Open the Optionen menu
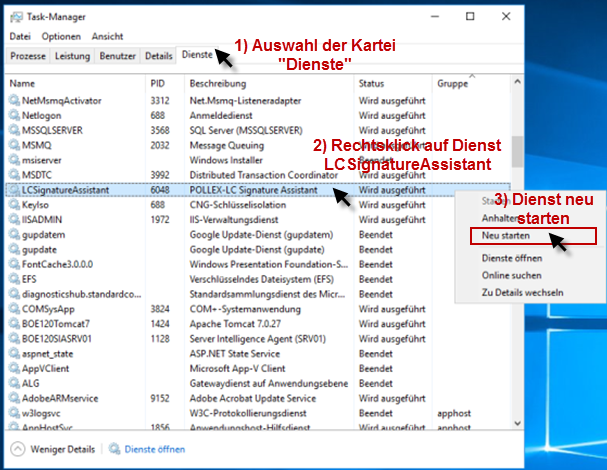 point(61,37)
